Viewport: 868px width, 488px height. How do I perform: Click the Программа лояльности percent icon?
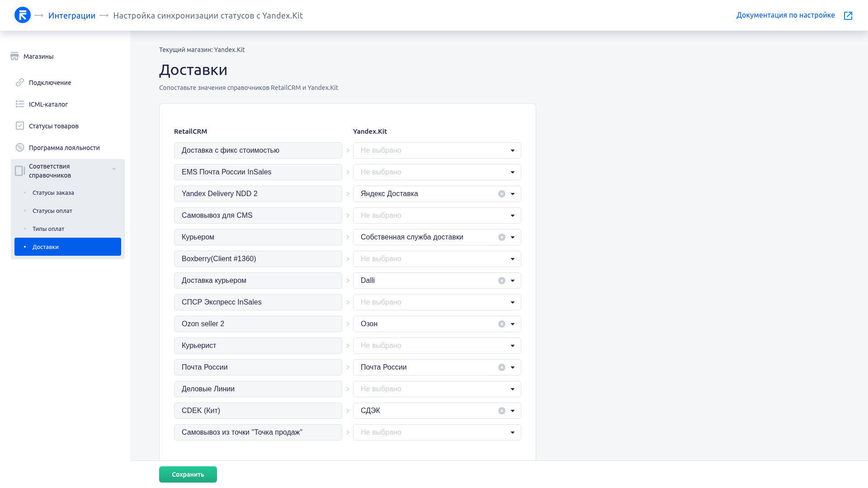tap(20, 147)
